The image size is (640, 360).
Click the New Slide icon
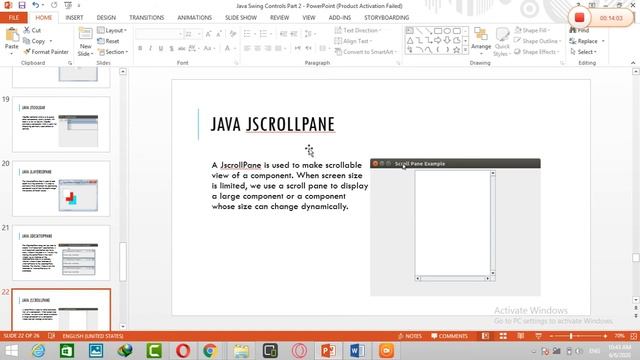(85, 34)
